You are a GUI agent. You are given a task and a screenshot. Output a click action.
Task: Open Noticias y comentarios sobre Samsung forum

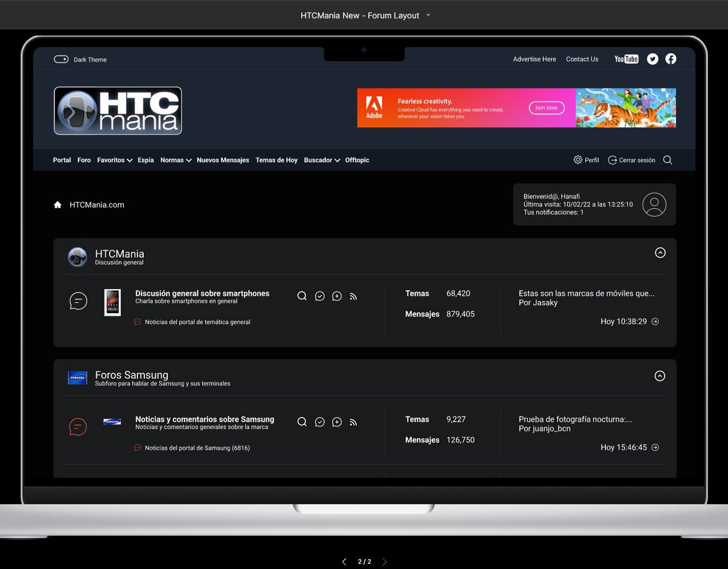pos(205,419)
